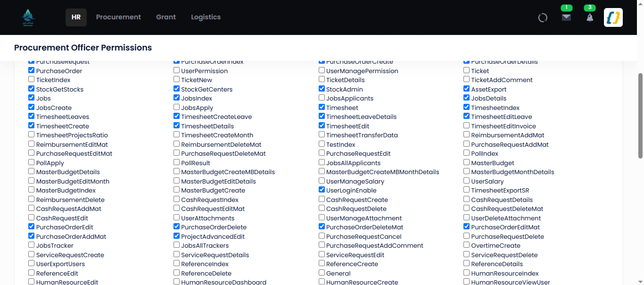The width and height of the screenshot is (644, 285).
Task: Check the JobsApply permission
Action: [x=177, y=107]
